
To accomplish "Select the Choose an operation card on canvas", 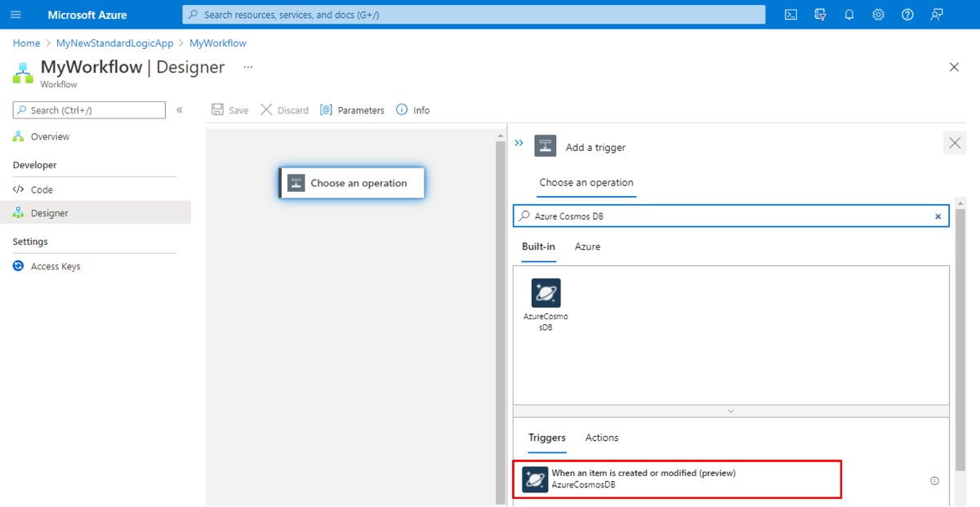I will 352,183.
